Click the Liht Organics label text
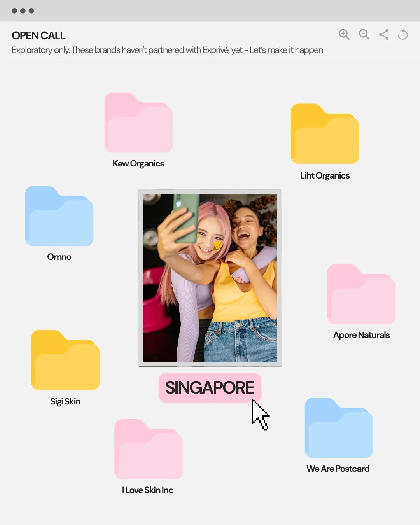This screenshot has width=420, height=525. pyautogui.click(x=325, y=176)
